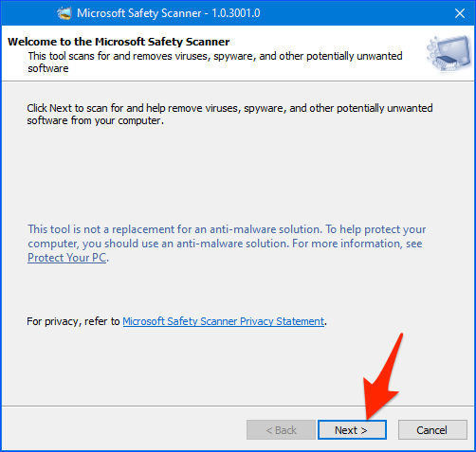Close the Microsoft Safety Scanner window
Image resolution: width=476 pixels, height=452 pixels.
click(460, 13)
